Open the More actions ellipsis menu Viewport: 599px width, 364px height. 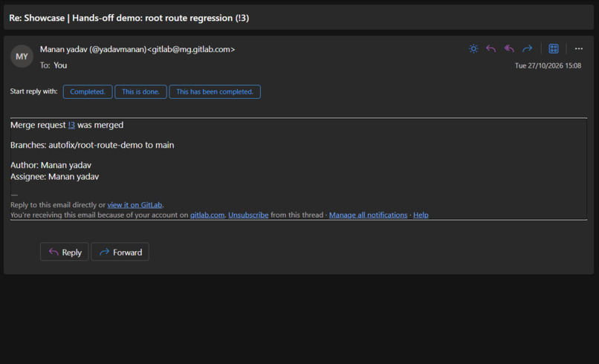coord(579,49)
